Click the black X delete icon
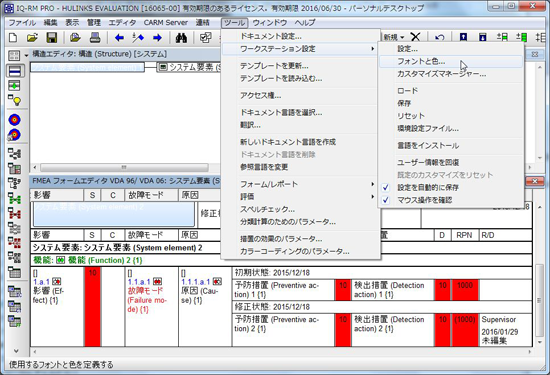The height and width of the screenshot is (375, 550). tap(415, 37)
